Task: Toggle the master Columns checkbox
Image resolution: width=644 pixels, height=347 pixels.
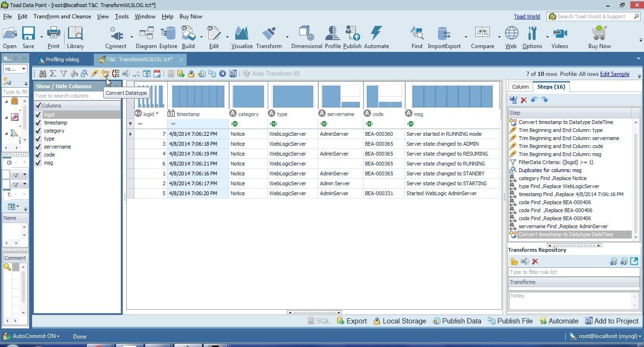Action: [x=38, y=106]
